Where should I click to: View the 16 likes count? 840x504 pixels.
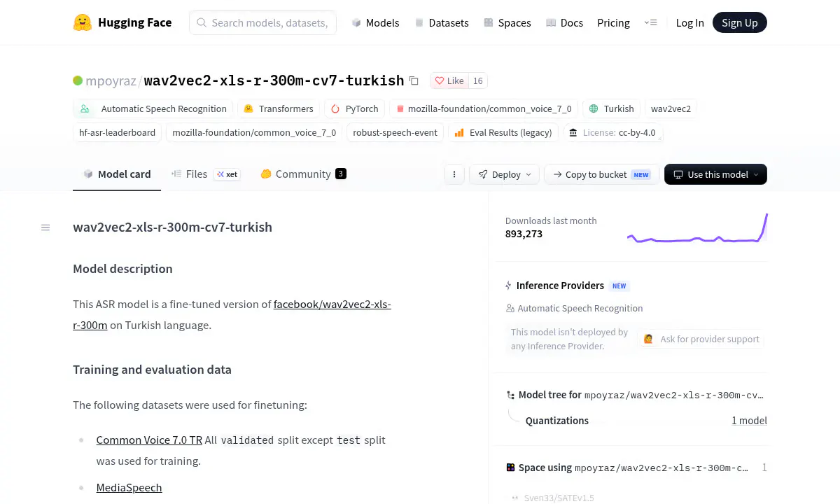(x=478, y=80)
